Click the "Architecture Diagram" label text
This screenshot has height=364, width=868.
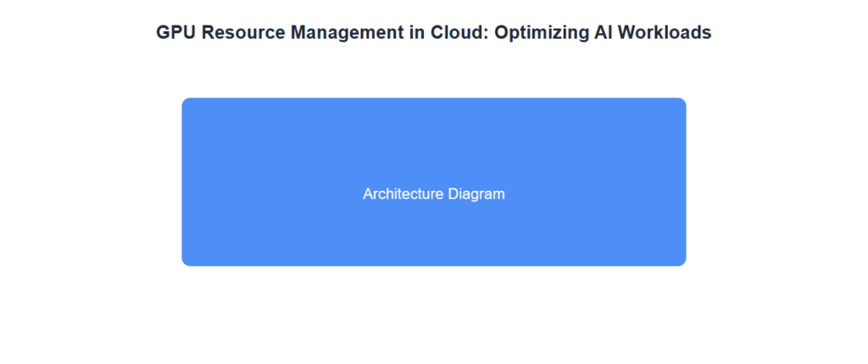[433, 194]
